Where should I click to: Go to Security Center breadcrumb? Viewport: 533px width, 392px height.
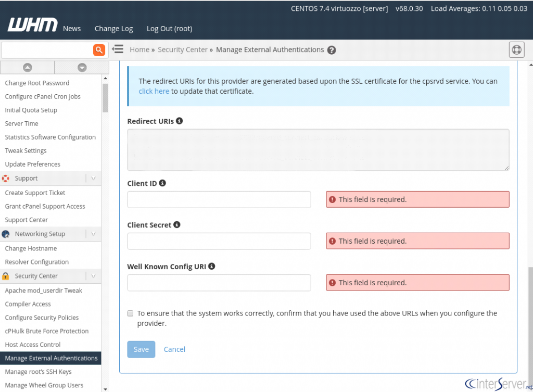click(x=183, y=49)
